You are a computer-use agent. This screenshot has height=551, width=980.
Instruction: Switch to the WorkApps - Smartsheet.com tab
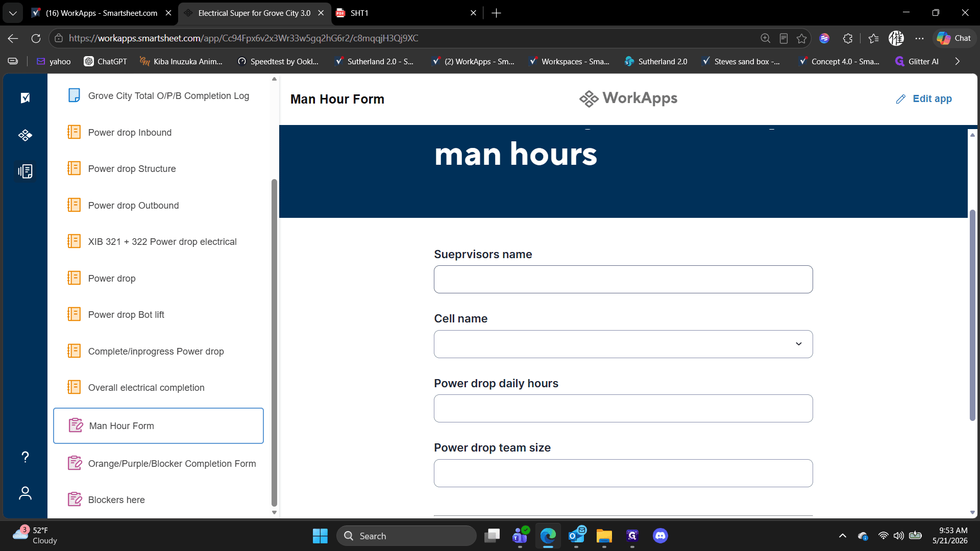(x=101, y=13)
